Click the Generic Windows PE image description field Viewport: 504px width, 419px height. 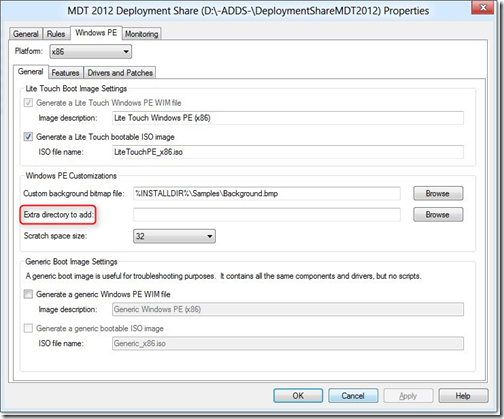point(288,309)
